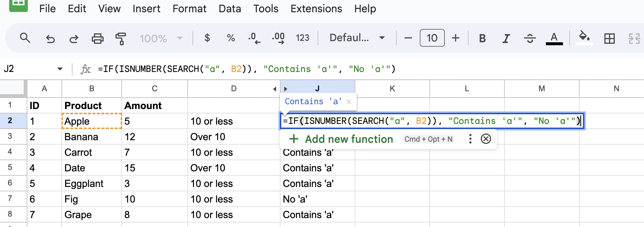
Task: Undo the last action
Action: [x=50, y=38]
